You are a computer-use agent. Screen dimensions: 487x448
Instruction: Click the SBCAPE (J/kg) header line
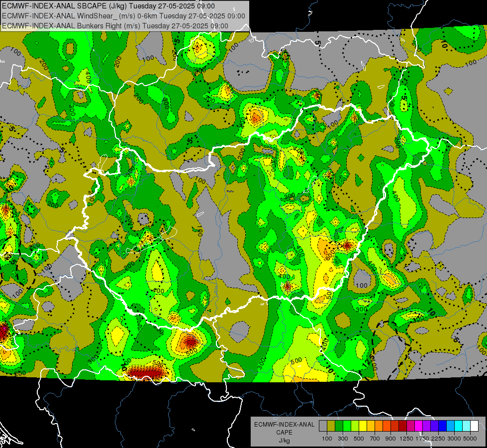pos(108,6)
